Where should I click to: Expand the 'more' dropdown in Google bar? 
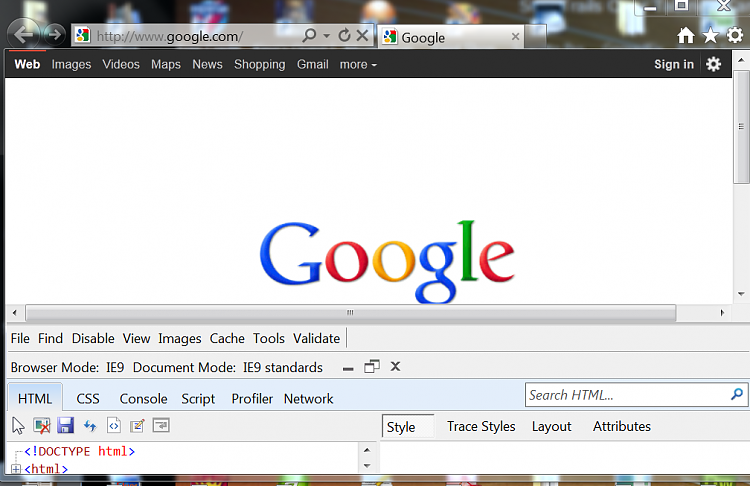(x=358, y=65)
